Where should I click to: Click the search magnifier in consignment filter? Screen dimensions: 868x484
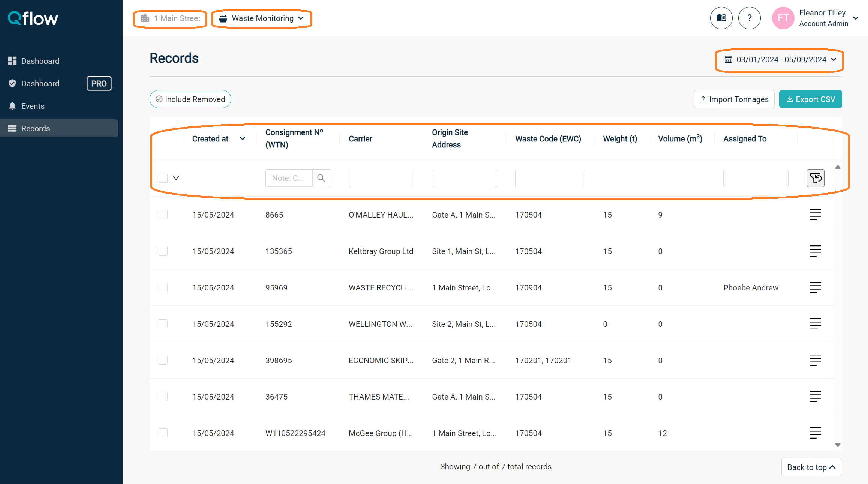tap(321, 178)
